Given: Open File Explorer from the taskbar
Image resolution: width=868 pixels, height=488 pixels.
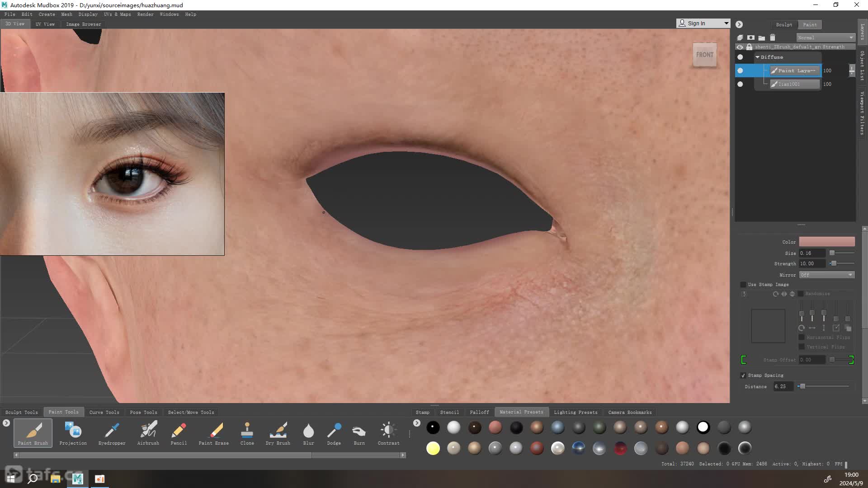Looking at the screenshot, I should [56, 479].
